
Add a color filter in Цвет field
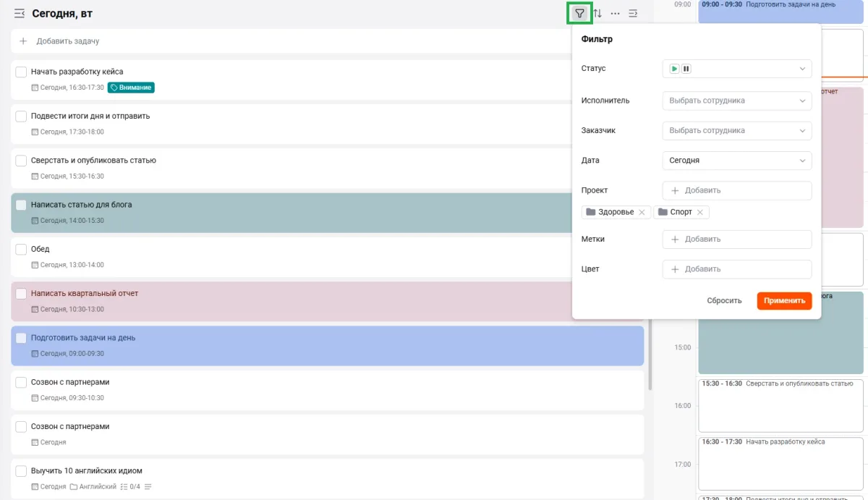point(736,269)
